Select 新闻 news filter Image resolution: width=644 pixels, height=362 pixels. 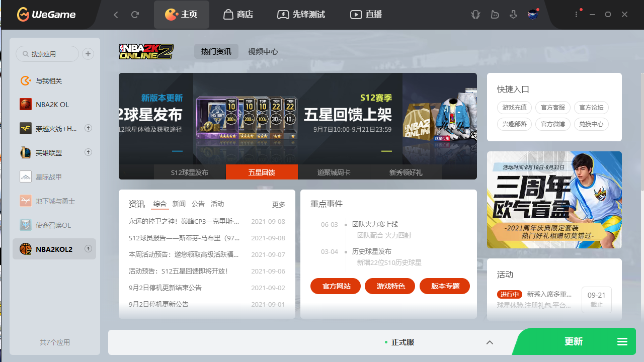(x=179, y=204)
